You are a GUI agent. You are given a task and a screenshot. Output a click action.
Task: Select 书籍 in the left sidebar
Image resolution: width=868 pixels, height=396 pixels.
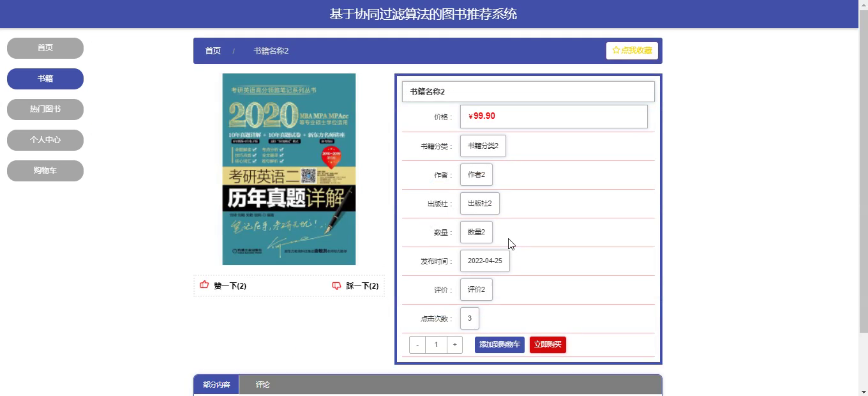click(x=45, y=79)
